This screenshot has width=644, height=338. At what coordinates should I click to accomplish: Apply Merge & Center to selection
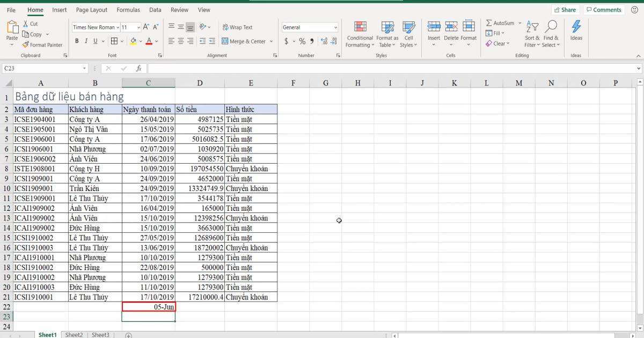point(245,41)
